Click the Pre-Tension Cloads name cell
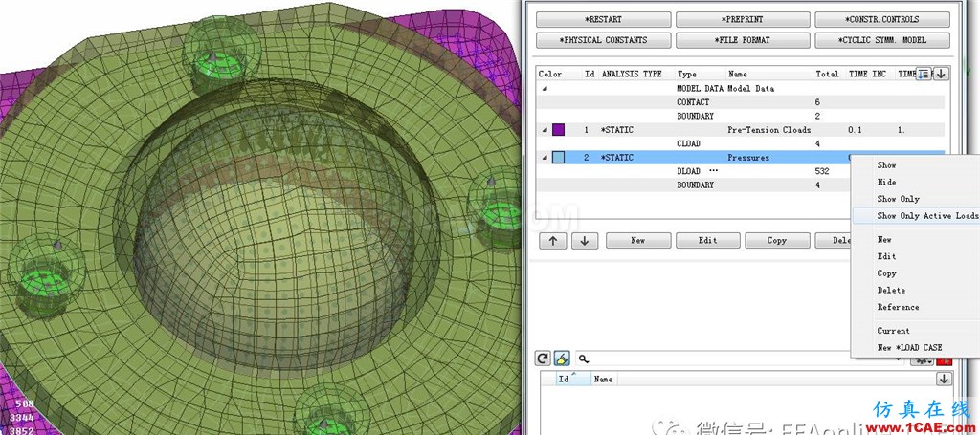 [x=768, y=130]
